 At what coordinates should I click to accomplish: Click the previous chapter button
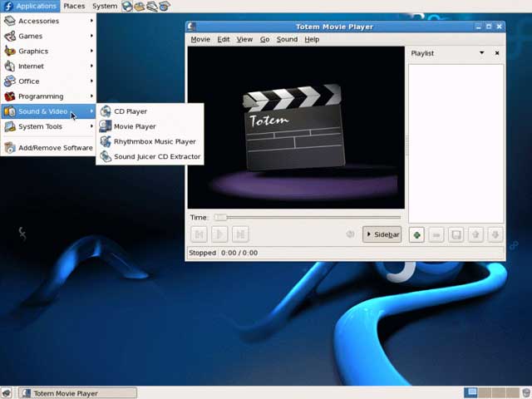[x=199, y=234]
